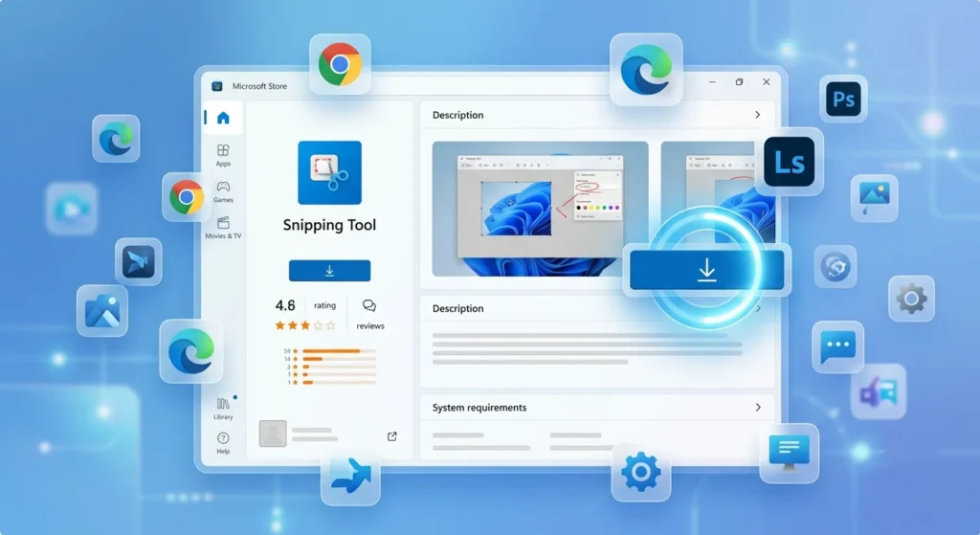Click the Chrome icon beside the Games sidebar item

(187, 197)
